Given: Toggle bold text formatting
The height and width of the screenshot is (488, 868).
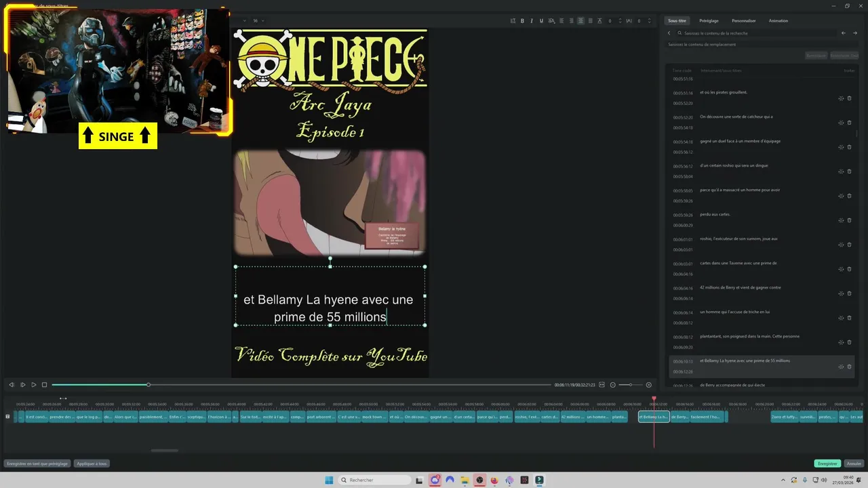Looking at the screenshot, I should (522, 21).
